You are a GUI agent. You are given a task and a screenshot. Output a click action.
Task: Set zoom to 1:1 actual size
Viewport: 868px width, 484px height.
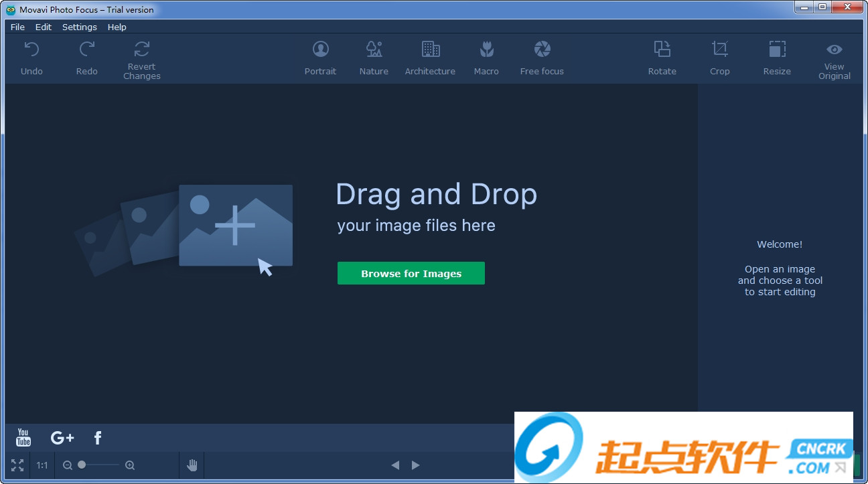(x=42, y=465)
